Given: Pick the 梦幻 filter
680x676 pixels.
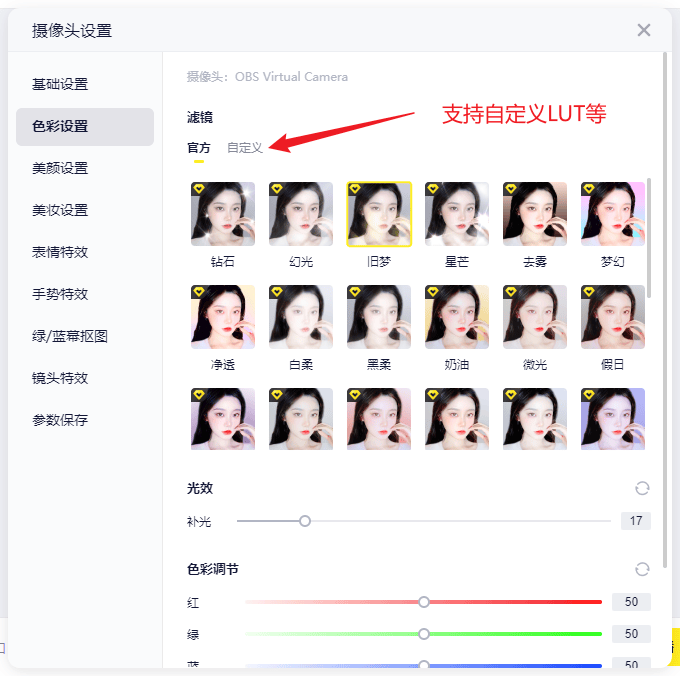Looking at the screenshot, I should pyautogui.click(x=613, y=214).
